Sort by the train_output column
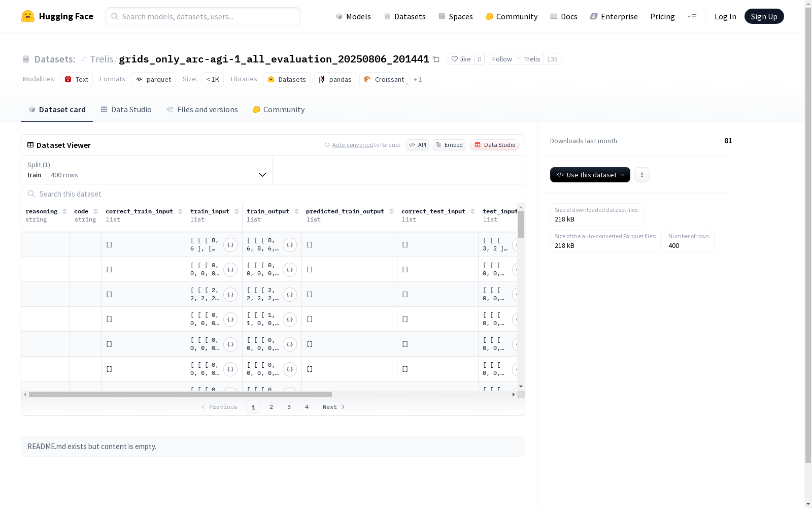The height and width of the screenshot is (508, 812). point(296,211)
